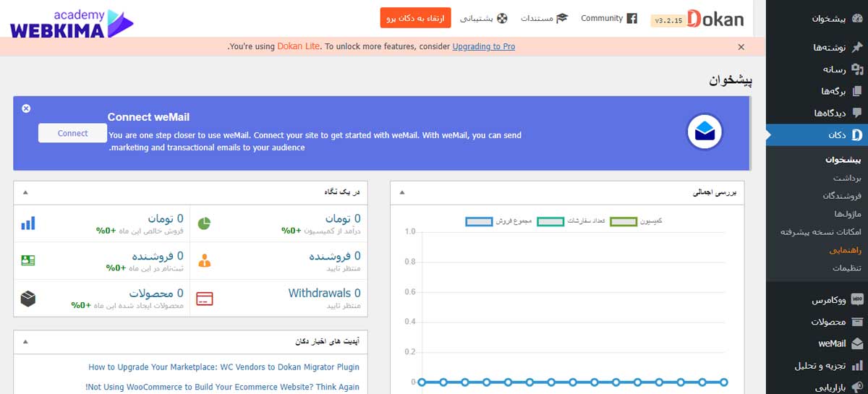The height and width of the screenshot is (394, 868).
Task: Click the Connect button in weMail banner
Action: tap(72, 133)
